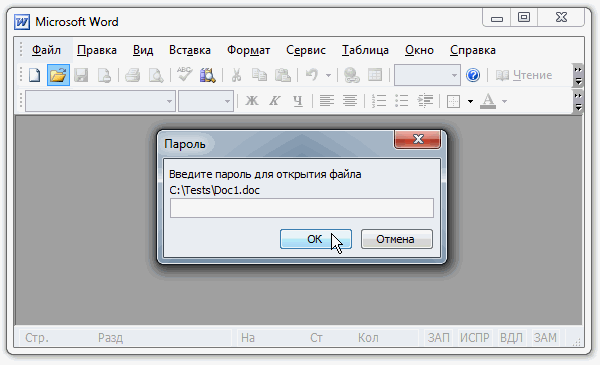This screenshot has height=365, width=600.
Task: Click the Print icon
Action: [132, 75]
